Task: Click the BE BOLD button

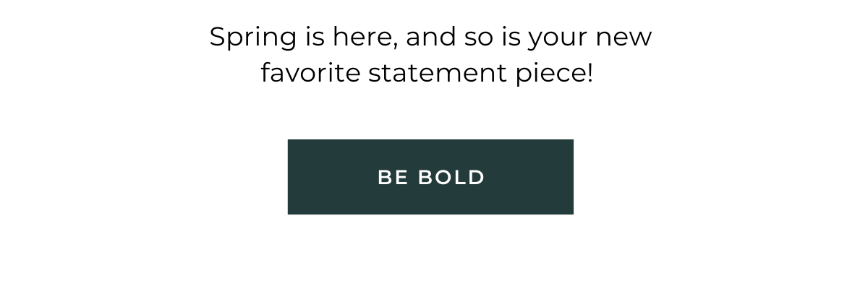Action: [x=430, y=177]
